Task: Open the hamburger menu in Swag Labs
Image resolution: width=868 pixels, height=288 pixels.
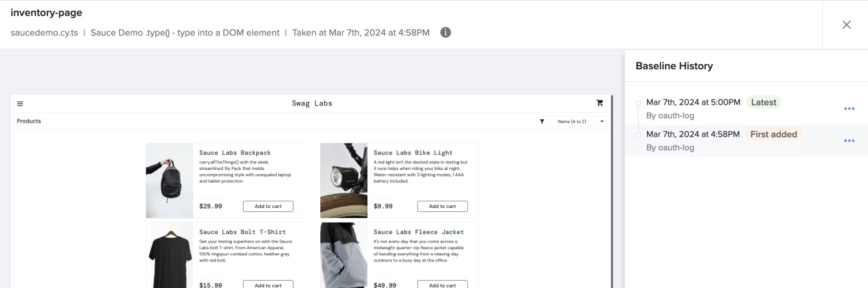Action: coord(20,103)
